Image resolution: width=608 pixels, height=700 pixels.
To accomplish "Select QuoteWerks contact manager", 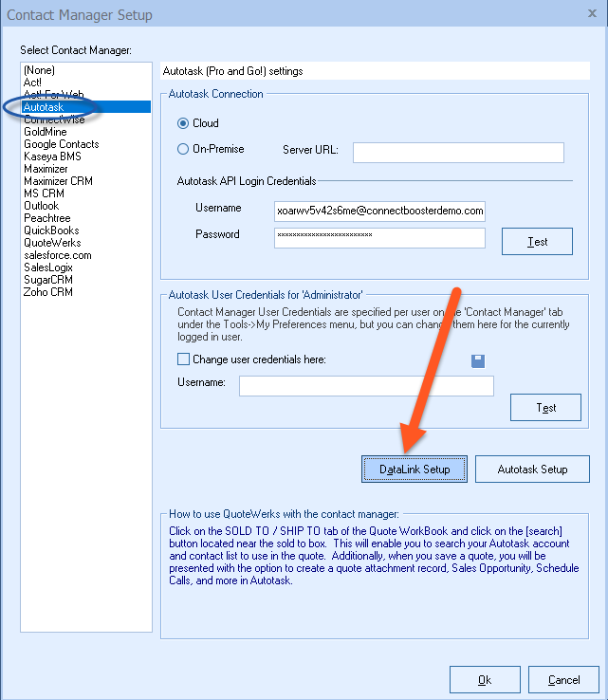I will (86, 243).
